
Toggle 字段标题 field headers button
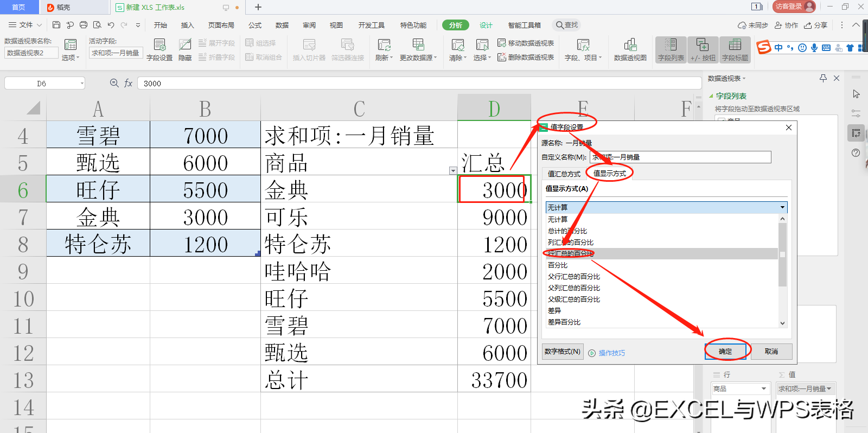click(x=735, y=50)
